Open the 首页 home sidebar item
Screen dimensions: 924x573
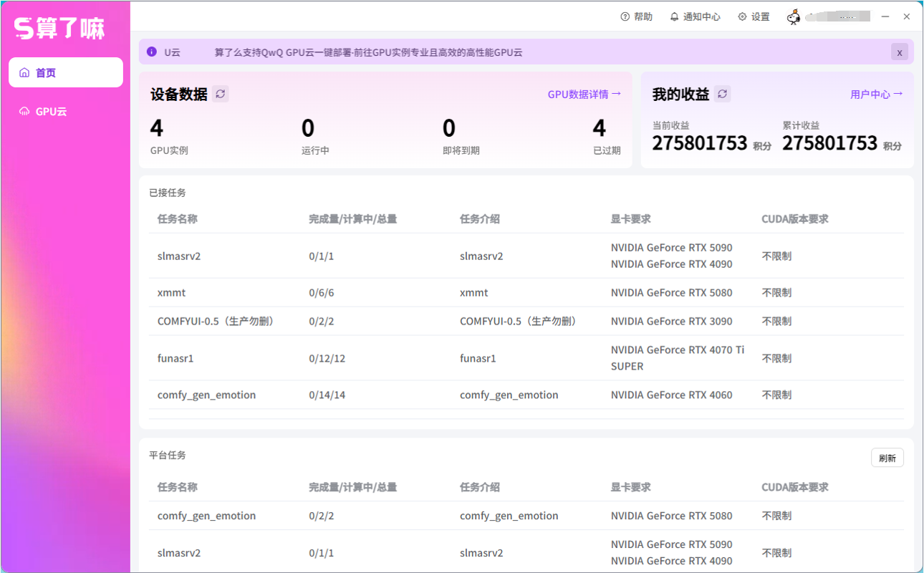66,72
